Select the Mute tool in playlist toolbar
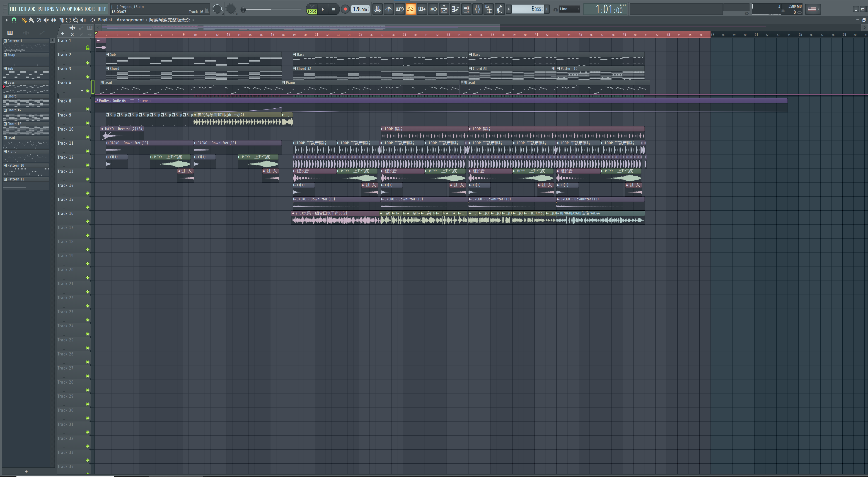 click(46, 20)
